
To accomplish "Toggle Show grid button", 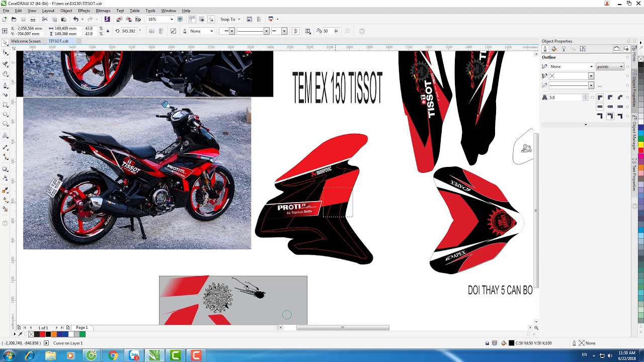I will [202, 19].
